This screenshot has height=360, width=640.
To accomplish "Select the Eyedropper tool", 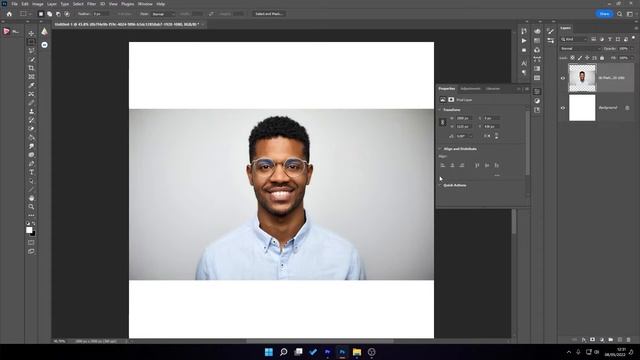I will [31, 85].
